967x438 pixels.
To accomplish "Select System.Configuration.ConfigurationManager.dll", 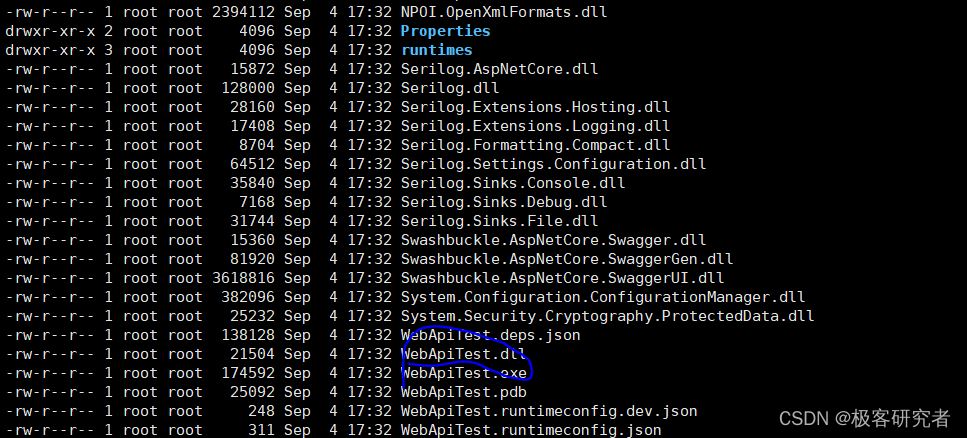I will 603,297.
